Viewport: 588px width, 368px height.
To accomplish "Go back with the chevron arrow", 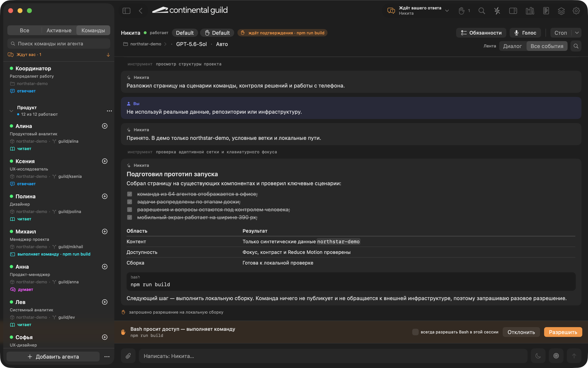I will [x=140, y=11].
